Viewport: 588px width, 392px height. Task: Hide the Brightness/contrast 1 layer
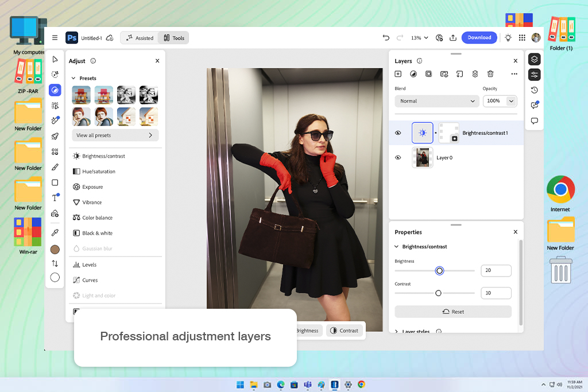click(399, 133)
